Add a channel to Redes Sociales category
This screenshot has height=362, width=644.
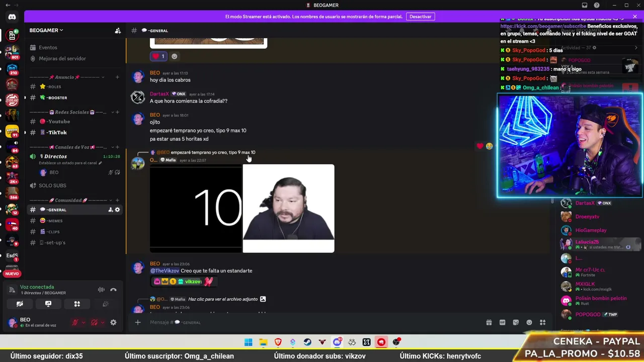[117, 112]
